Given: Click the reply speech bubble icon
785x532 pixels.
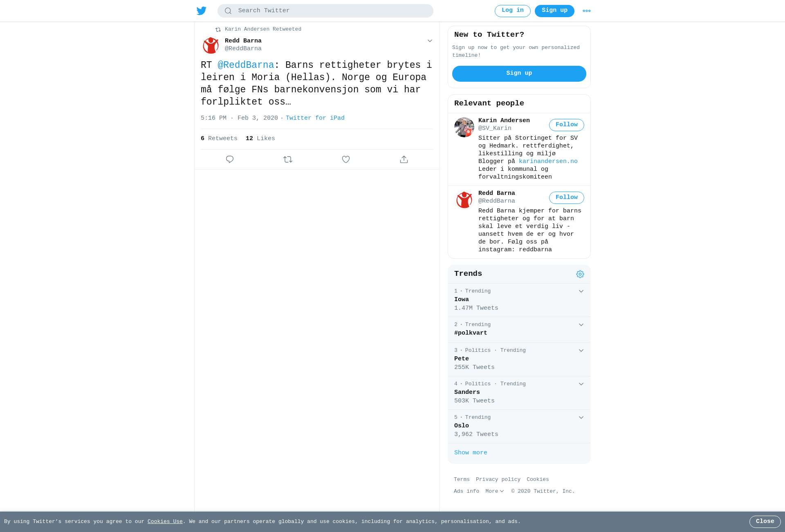Looking at the screenshot, I should pos(230,159).
